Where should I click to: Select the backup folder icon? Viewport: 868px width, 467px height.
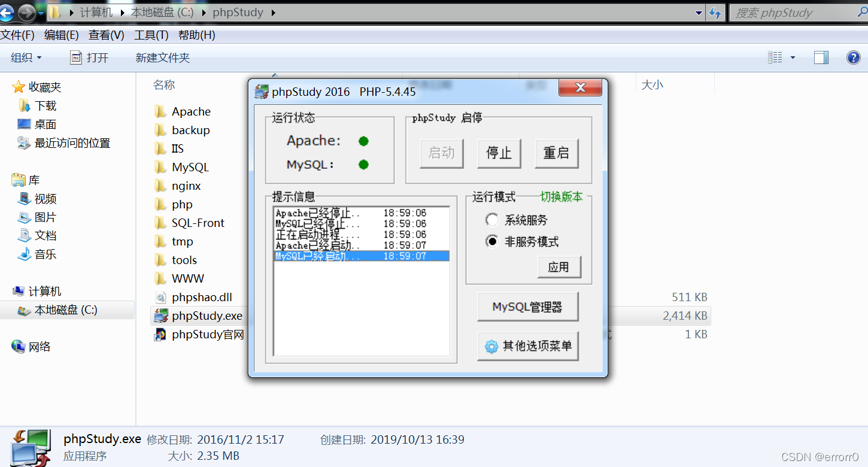click(160, 130)
